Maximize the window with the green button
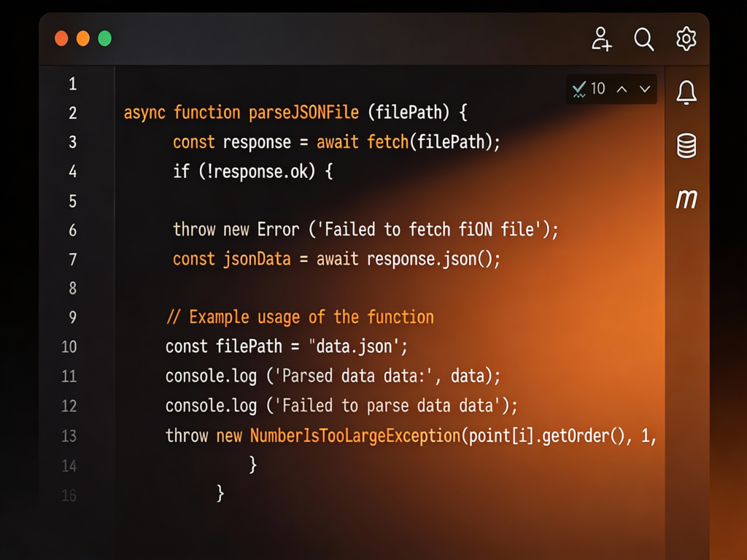The height and width of the screenshot is (560, 747). click(104, 39)
